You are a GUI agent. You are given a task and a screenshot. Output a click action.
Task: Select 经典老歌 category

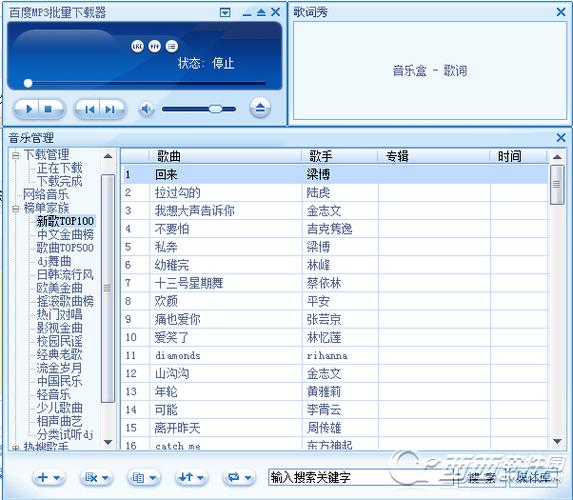(x=59, y=354)
